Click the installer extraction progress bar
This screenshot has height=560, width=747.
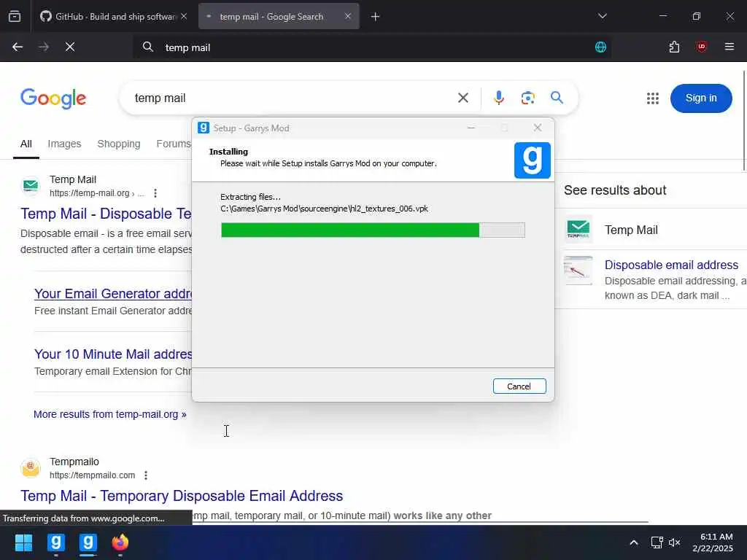(373, 230)
